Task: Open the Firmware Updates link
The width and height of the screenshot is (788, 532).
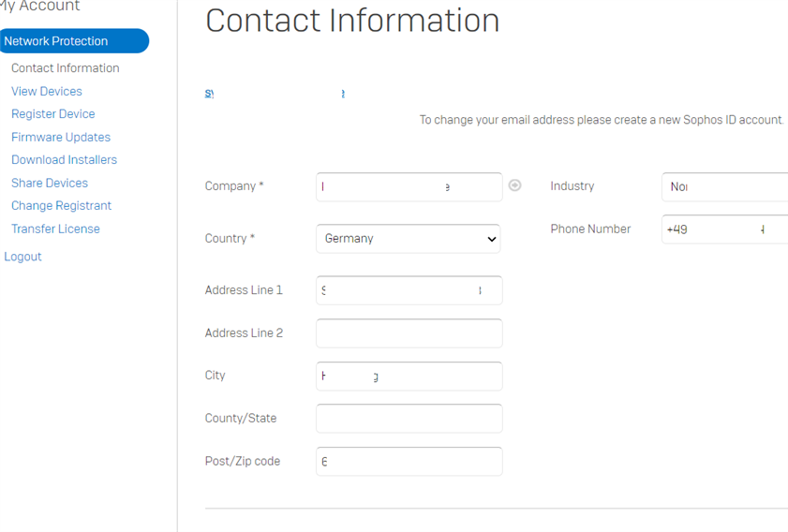Action: 61,137
